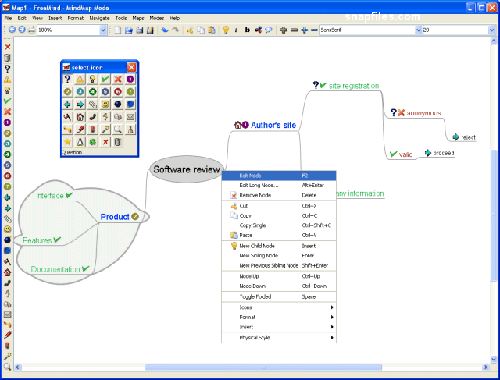The image size is (500, 380).
Task: Pick the green checkmark icon in select icon dialog
Action: (105, 79)
